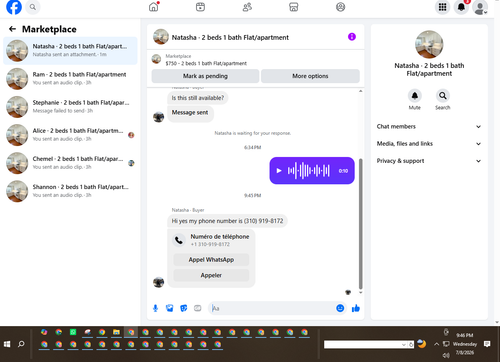The image size is (500, 362).
Task: Click the chat scrollbar thumb
Action: click(360, 224)
